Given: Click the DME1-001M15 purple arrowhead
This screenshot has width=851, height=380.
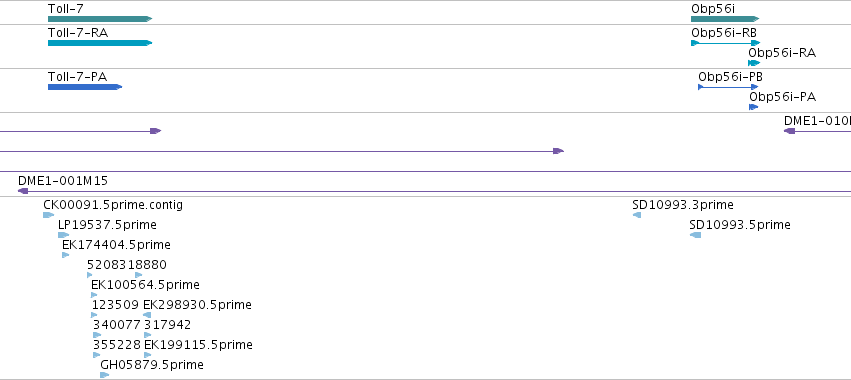Looking at the screenshot, I should point(23,191).
